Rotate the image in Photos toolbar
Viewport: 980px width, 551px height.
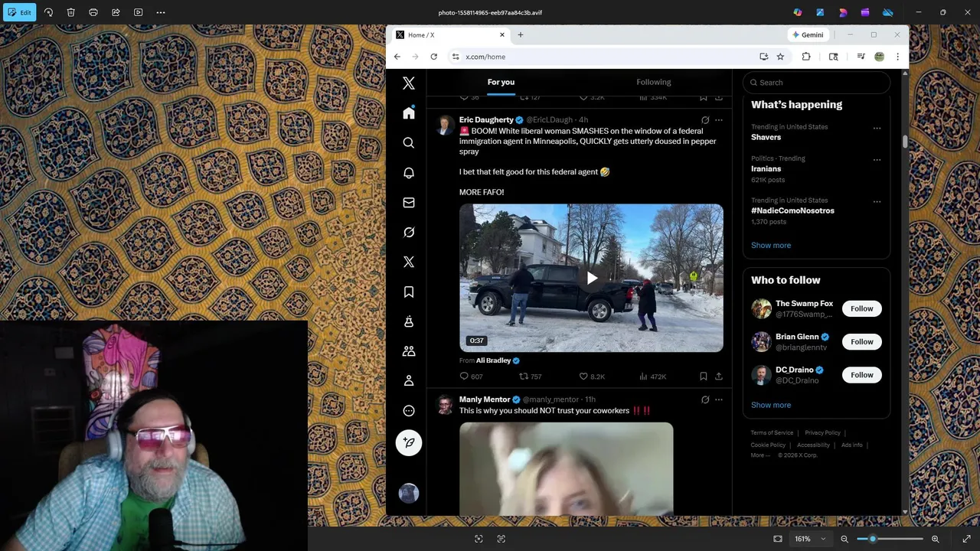(48, 12)
